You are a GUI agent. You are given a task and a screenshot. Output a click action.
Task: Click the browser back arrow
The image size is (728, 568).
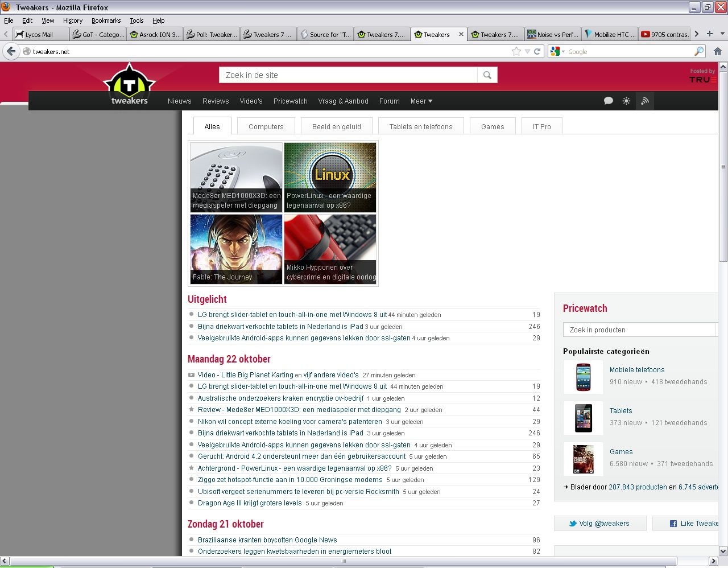(x=11, y=51)
